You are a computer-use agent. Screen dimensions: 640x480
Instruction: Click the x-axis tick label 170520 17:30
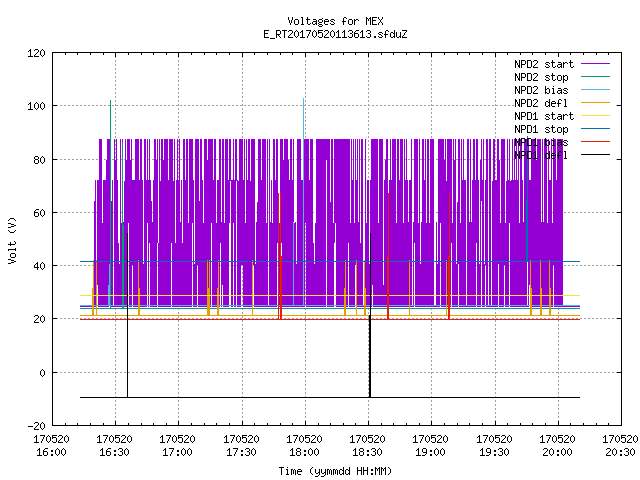pyautogui.click(x=242, y=446)
